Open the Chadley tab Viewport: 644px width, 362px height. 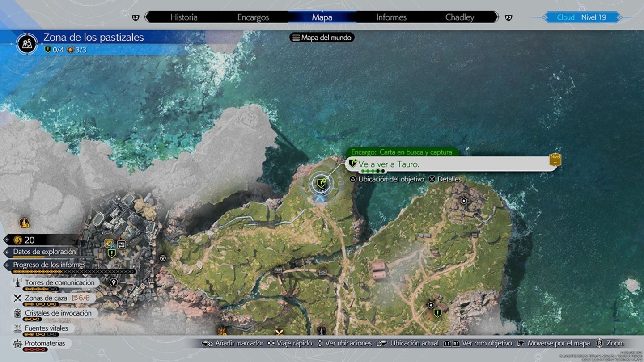point(460,17)
